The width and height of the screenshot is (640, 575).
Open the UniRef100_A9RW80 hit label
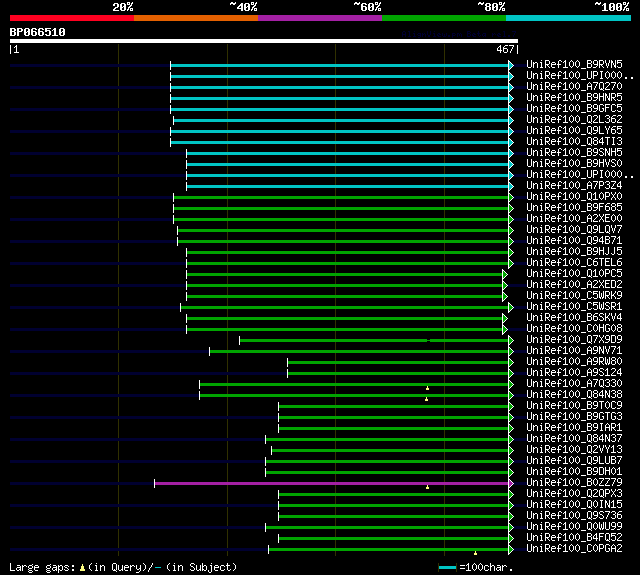[574, 362]
